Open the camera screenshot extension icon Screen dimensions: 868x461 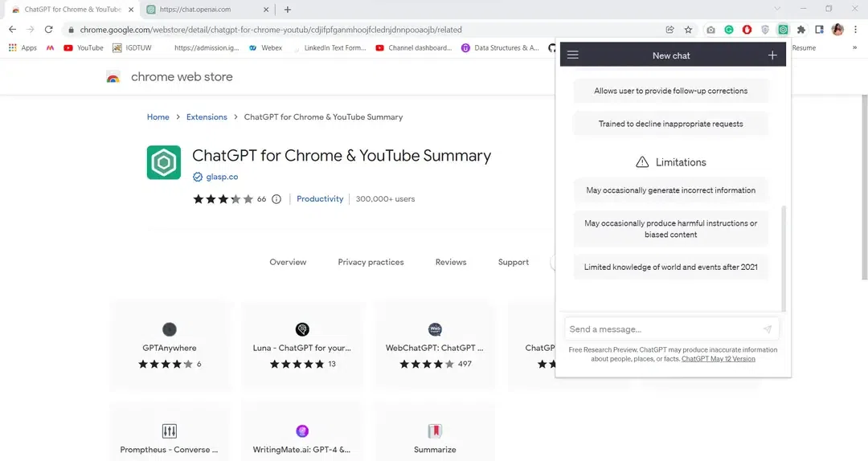(x=710, y=30)
